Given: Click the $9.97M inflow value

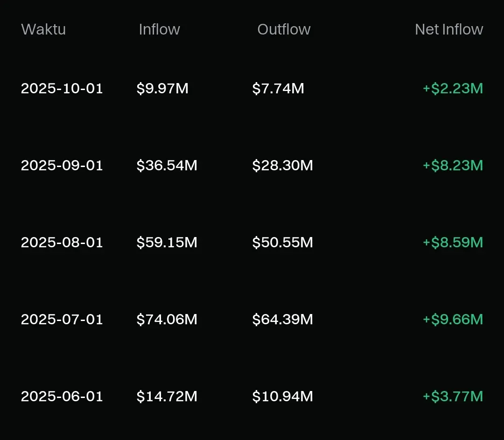Looking at the screenshot, I should tap(162, 88).
